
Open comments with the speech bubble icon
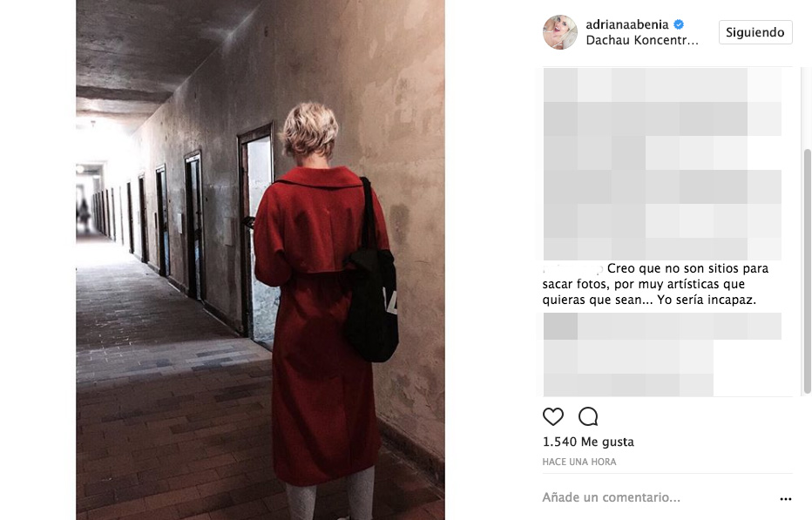[x=588, y=416]
